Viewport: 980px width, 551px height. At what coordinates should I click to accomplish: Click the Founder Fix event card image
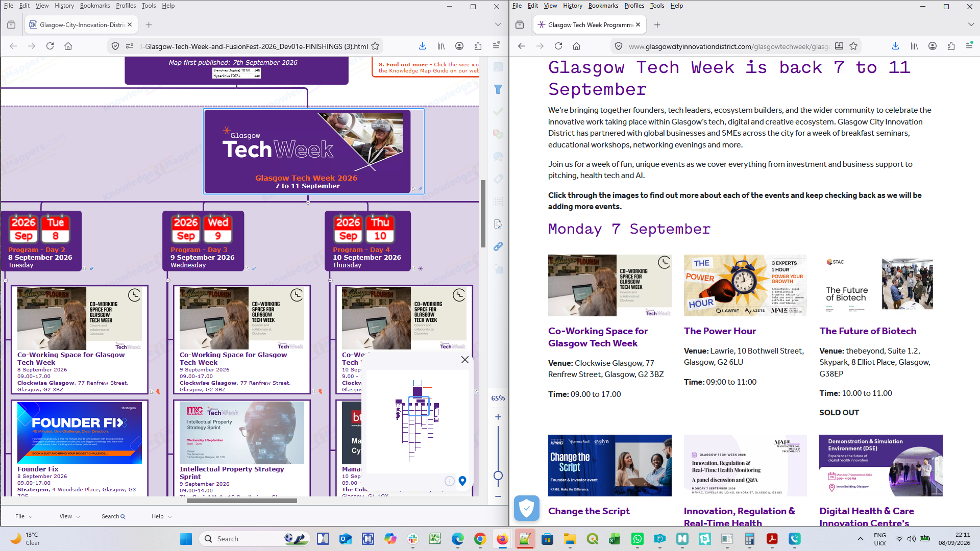80,433
